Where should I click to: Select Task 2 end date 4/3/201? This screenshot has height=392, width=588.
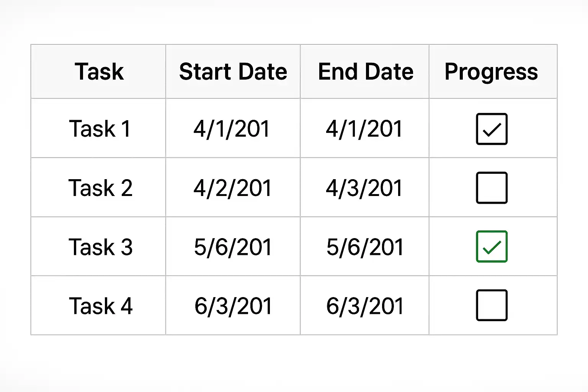(364, 188)
